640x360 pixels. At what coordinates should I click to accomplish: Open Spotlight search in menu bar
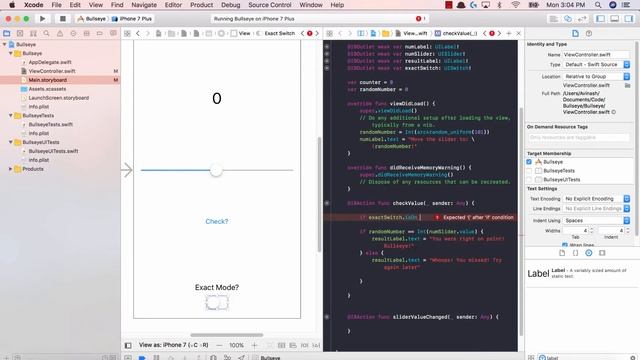click(x=598, y=5)
